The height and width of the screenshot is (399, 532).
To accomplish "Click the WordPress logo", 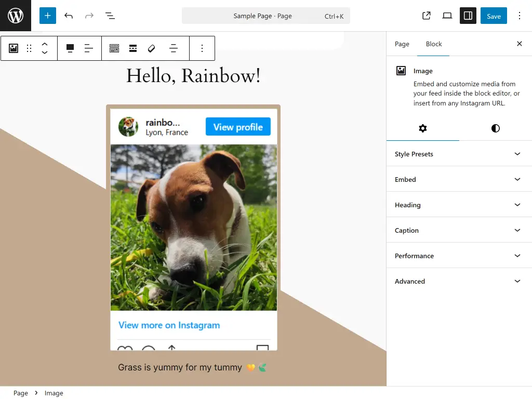I will coord(15,16).
